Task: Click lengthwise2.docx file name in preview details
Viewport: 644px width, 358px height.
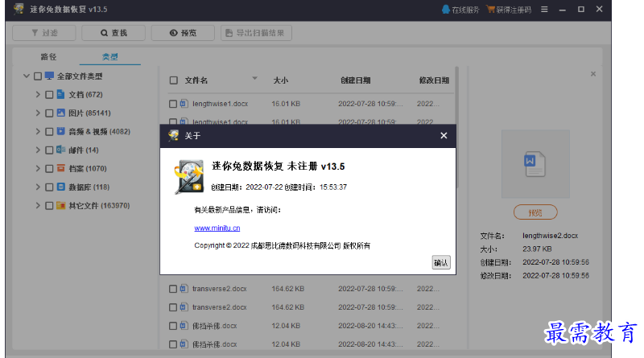Action: click(551, 236)
